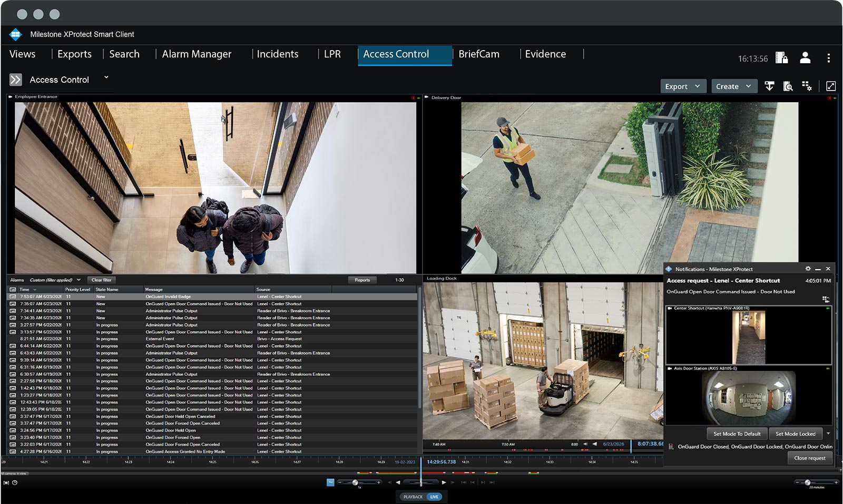
Task: Switch to Live mode
Action: (x=434, y=497)
